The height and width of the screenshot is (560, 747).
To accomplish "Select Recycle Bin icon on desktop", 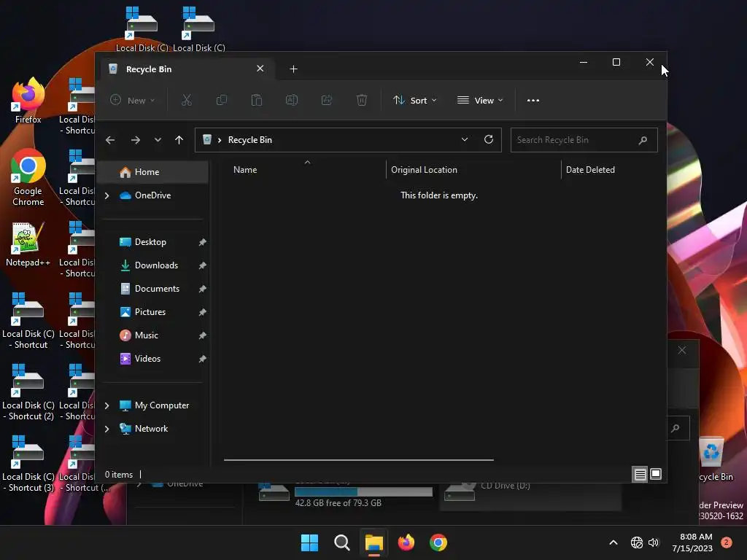I will pyautogui.click(x=715, y=459).
